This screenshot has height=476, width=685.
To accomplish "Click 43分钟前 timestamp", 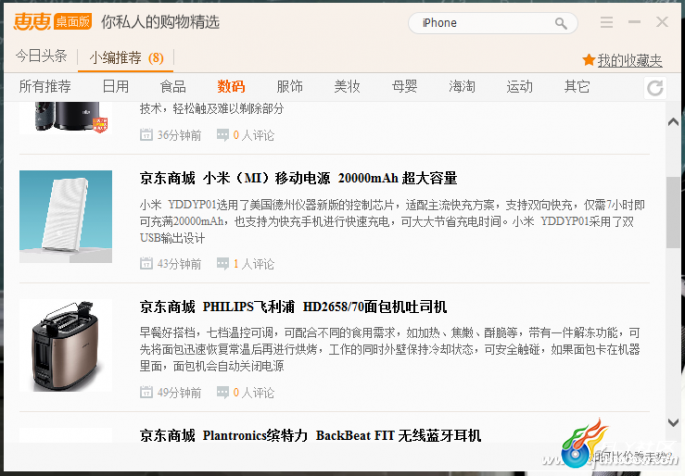I will point(179,264).
